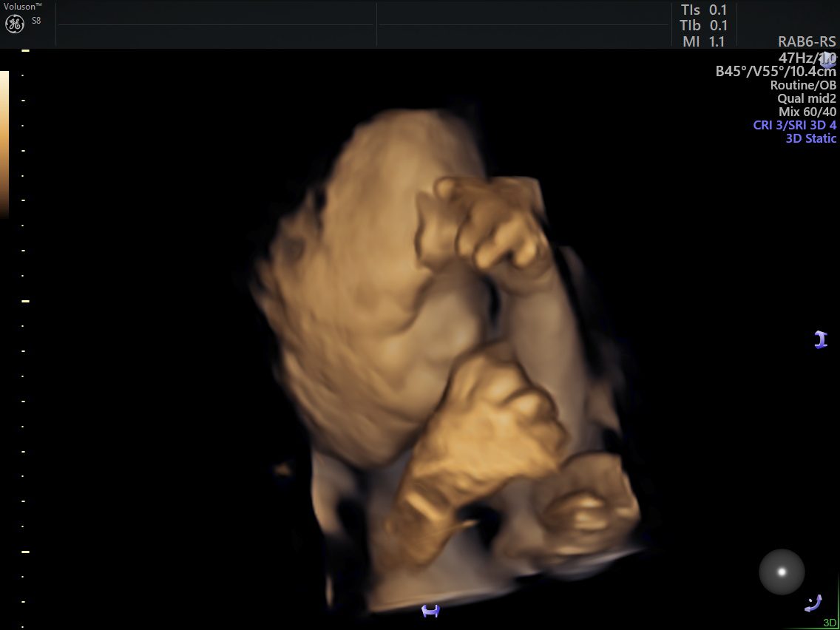
Task: Click the green 3D mode label
Action: [830, 623]
